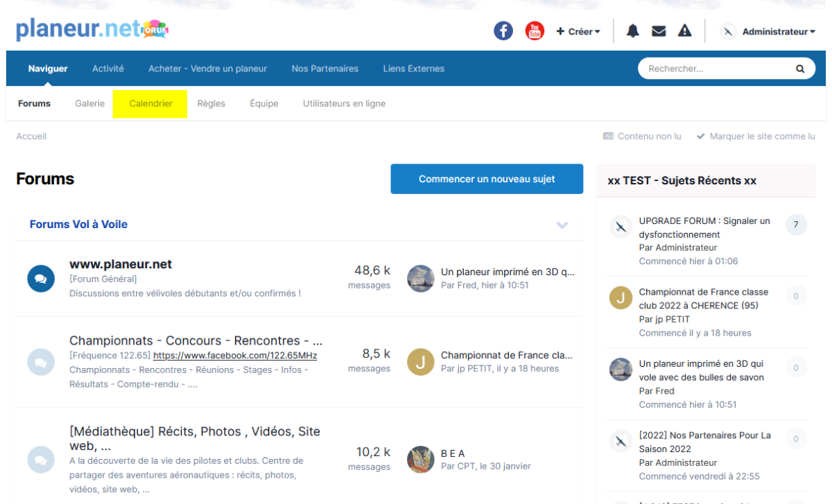Open UPGRADE FORUM : Signaler un dysfonctionnement topic

tap(704, 227)
